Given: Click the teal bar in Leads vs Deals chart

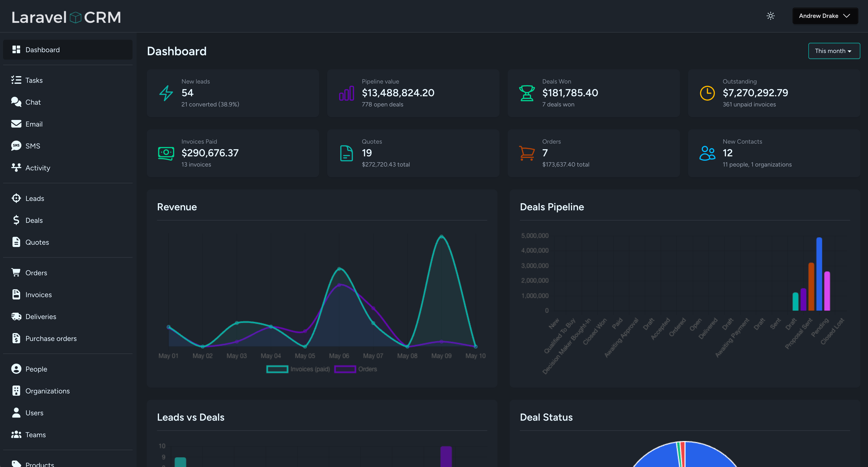Looking at the screenshot, I should click(x=180, y=462).
